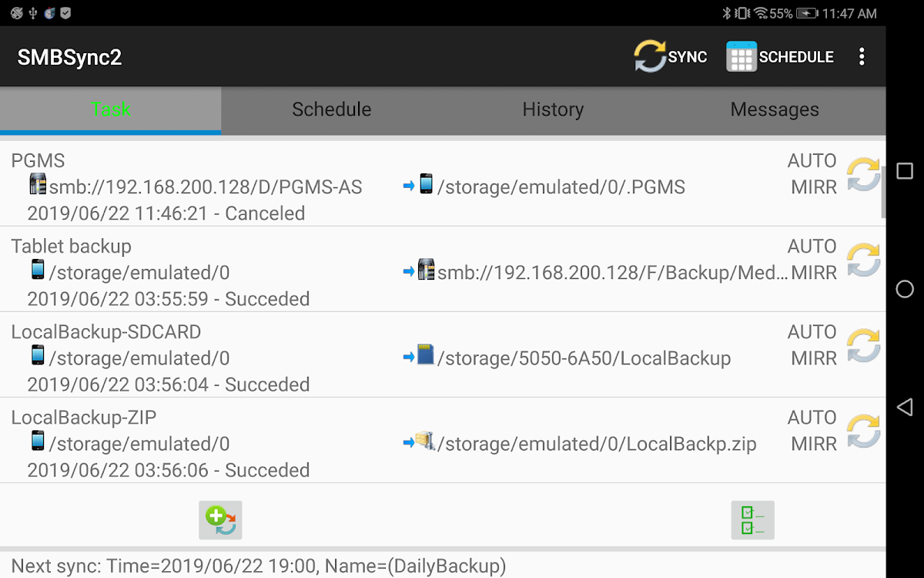Click the USB icon in status bar
924x578 pixels.
point(33,13)
